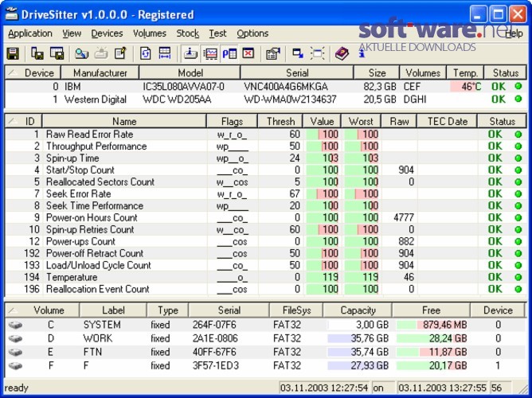Click the FileSys column header

[296, 310]
